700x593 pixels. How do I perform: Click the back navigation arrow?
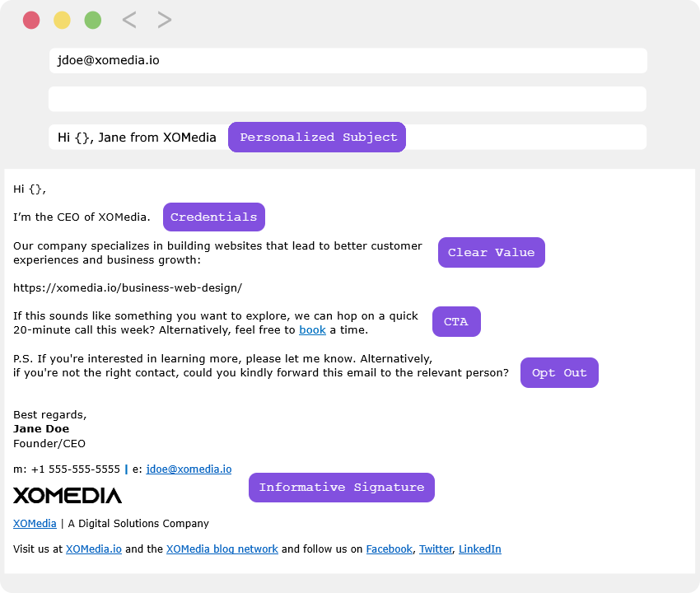coord(129,20)
